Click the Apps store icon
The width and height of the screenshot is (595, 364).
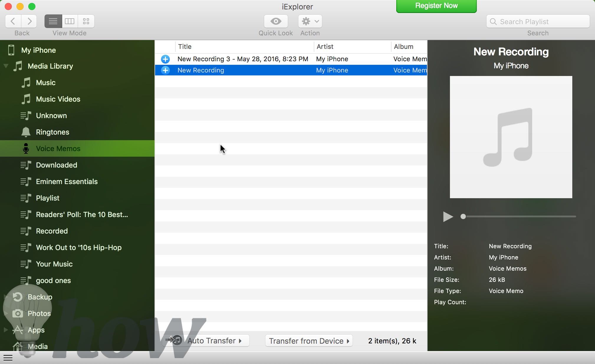[x=18, y=330]
